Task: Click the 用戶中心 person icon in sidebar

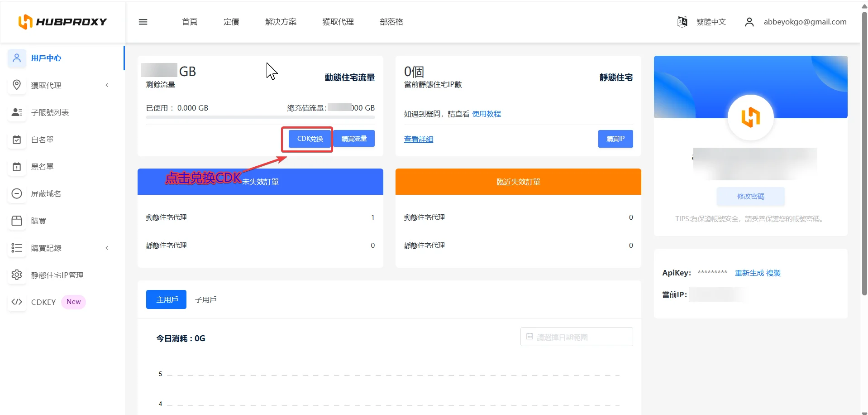Action: coord(17,58)
